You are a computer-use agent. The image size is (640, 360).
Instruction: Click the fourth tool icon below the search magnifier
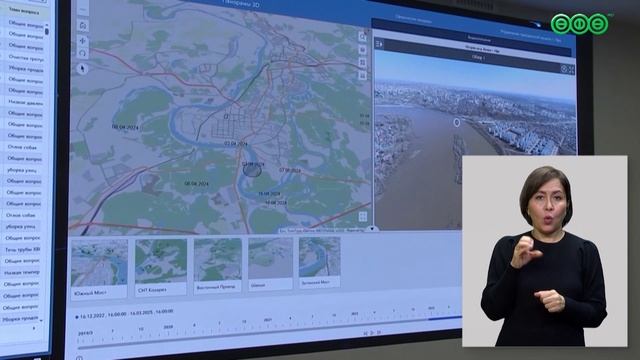[362, 76]
